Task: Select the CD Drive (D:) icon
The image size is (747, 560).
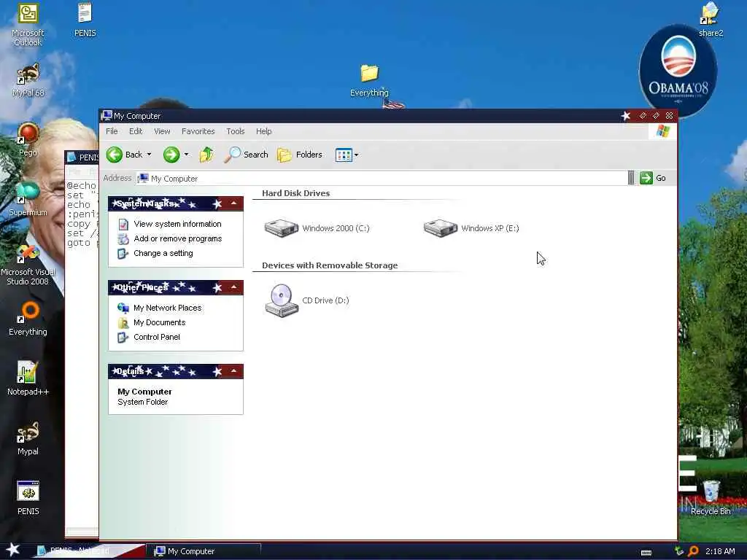Action: [307, 300]
